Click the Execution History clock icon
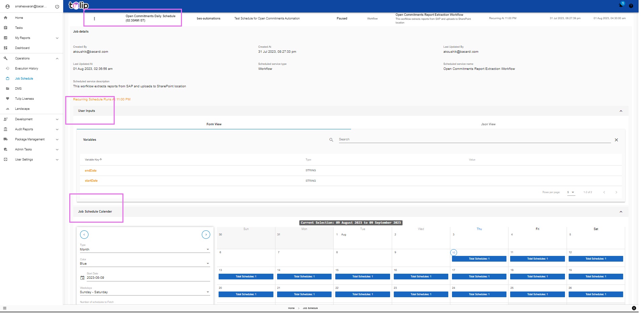The image size is (644, 314). [7, 69]
